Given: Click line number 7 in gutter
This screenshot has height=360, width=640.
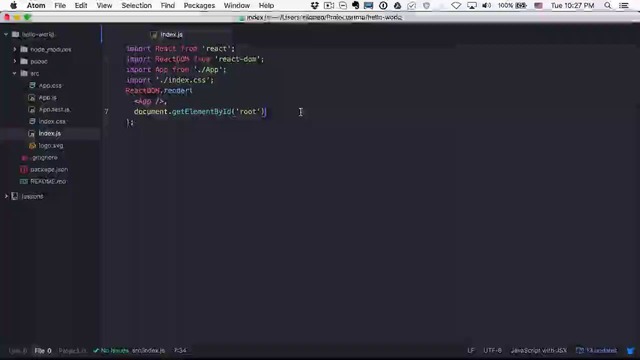Looking at the screenshot, I should click(107, 111).
